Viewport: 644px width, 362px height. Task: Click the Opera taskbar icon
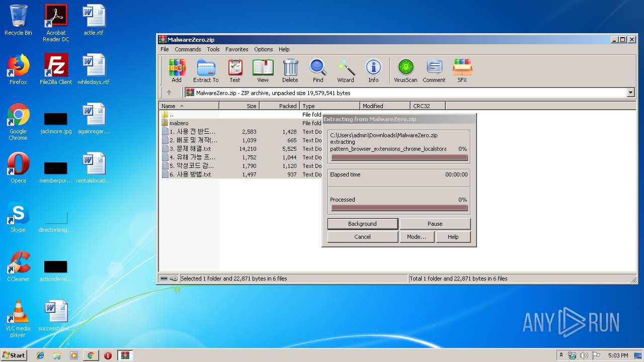[108, 355]
